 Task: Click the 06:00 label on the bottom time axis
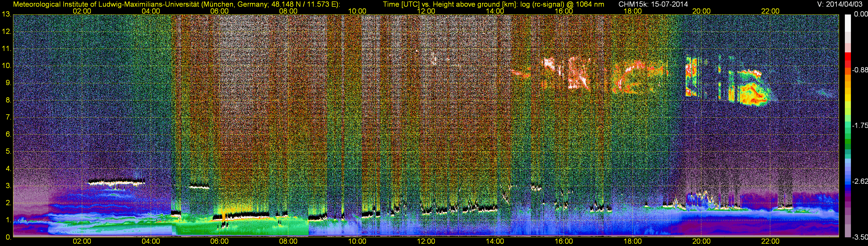219,241
